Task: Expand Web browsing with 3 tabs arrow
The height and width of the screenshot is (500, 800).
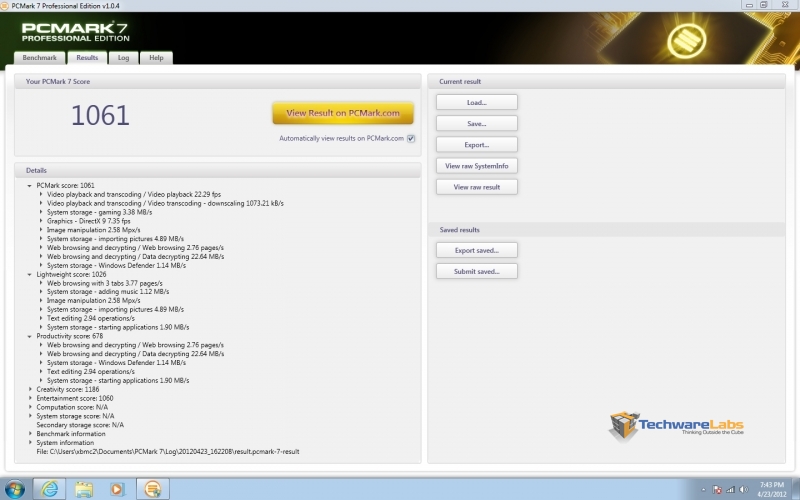Action: click(x=41, y=283)
